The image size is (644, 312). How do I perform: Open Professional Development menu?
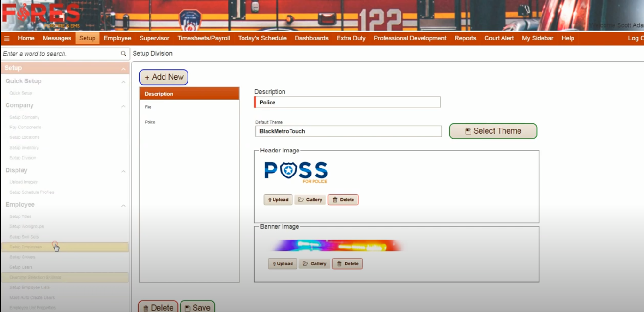[410, 38]
